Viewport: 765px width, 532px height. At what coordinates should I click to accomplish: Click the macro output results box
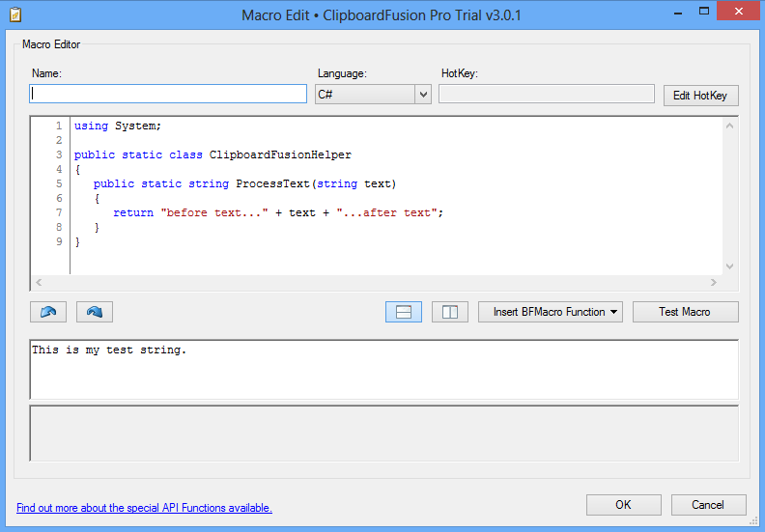point(384,433)
